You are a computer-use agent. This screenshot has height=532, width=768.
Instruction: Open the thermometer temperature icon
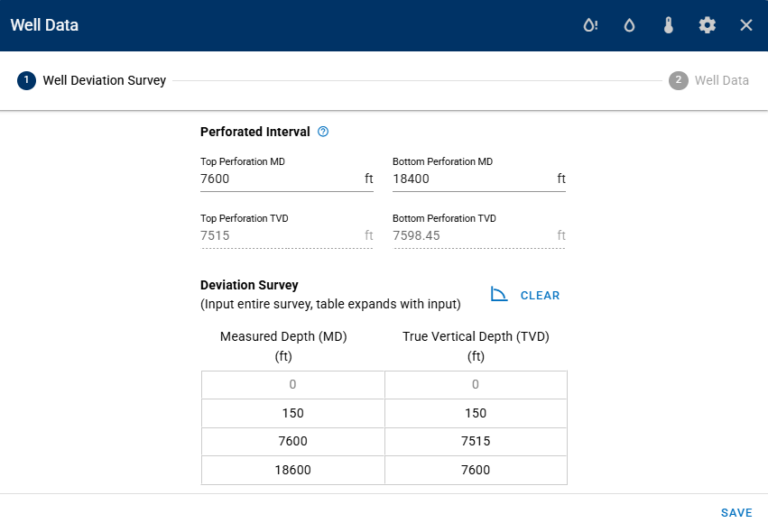pyautogui.click(x=668, y=25)
